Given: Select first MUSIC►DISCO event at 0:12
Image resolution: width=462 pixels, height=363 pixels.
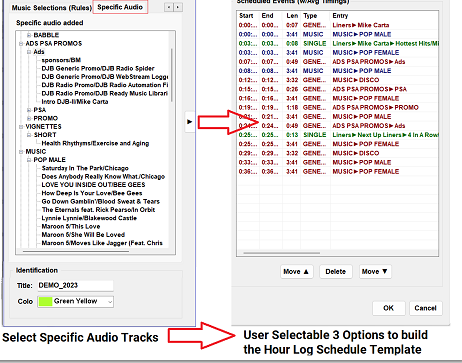Looking at the screenshot, I should [x=338, y=80].
